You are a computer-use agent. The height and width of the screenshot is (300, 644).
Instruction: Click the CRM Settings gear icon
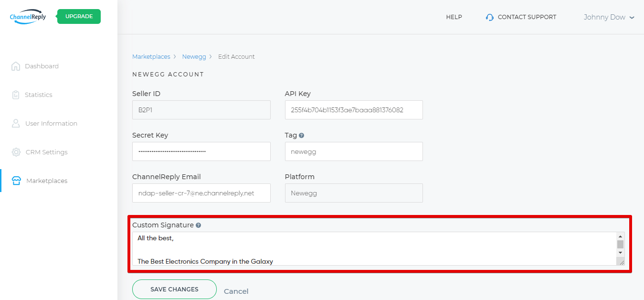click(x=16, y=152)
